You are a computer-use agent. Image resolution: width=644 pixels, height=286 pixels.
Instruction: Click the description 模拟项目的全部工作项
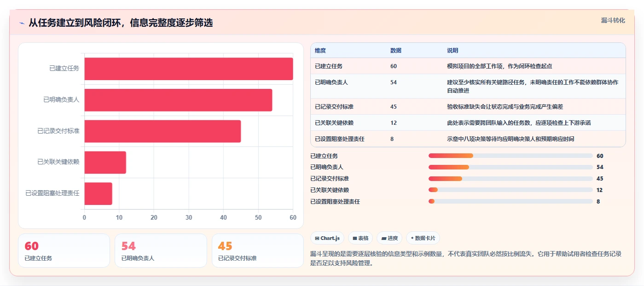(x=499, y=66)
